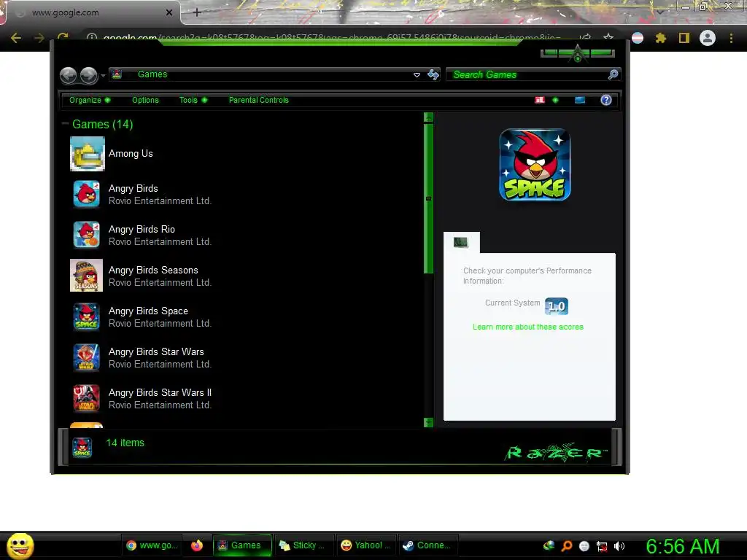The image size is (747, 560).
Task: Click the tray magnifier icon
Action: (566, 545)
